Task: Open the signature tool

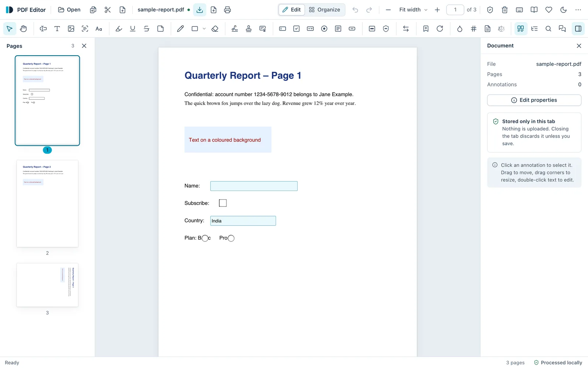Action: [x=235, y=29]
